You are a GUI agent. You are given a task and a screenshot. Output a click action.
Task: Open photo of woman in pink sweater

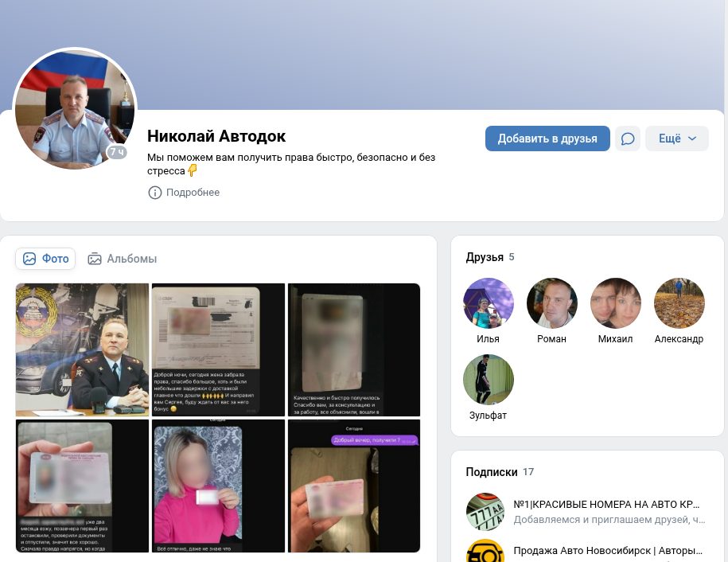(218, 486)
